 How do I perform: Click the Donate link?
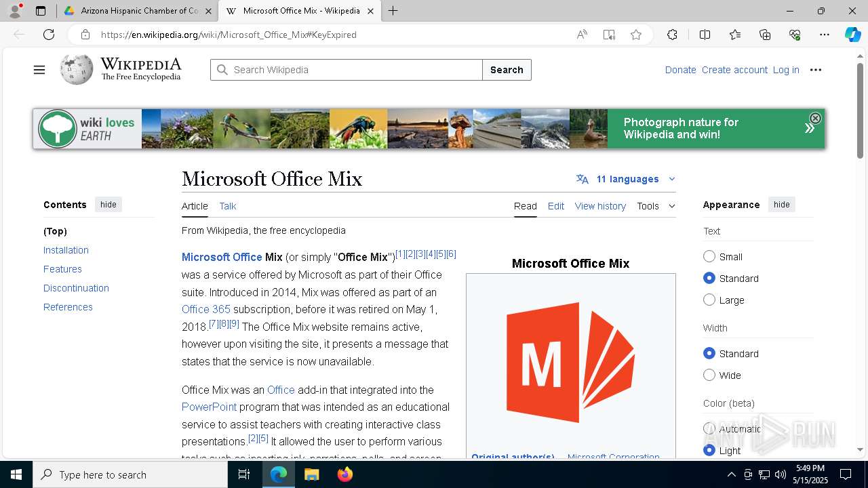[x=680, y=70]
